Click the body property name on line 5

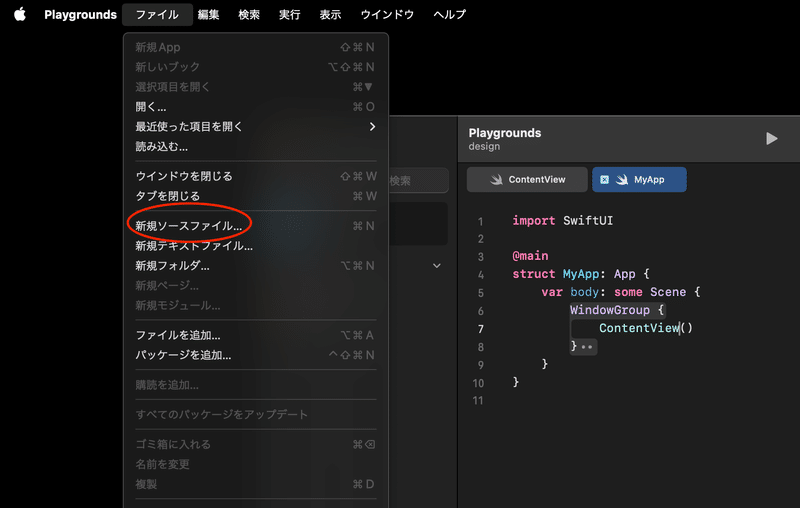(584, 292)
